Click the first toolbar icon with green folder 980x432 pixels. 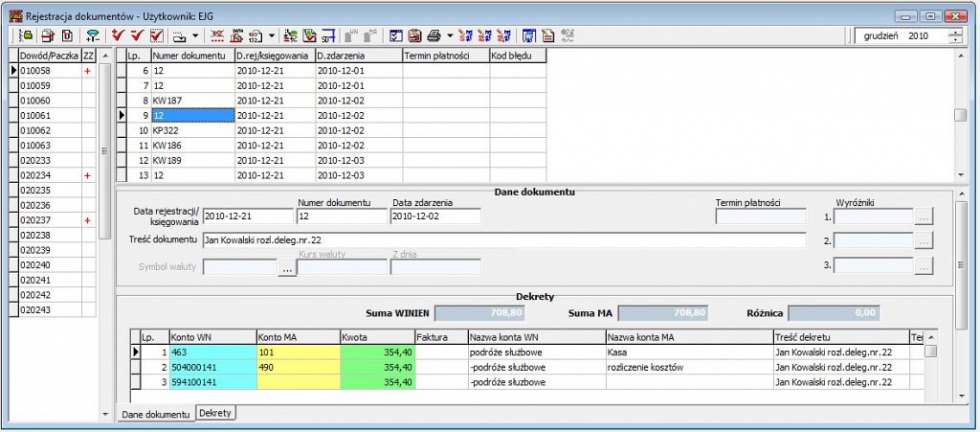(27, 35)
